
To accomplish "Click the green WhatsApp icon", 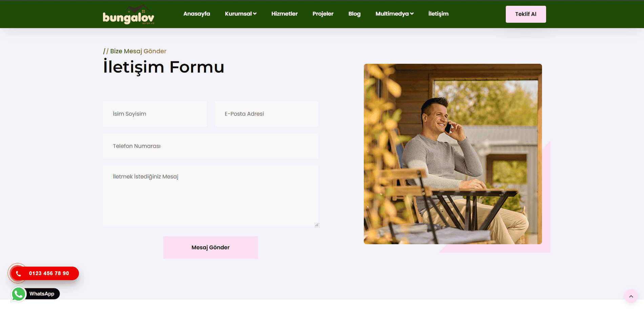I will (19, 294).
